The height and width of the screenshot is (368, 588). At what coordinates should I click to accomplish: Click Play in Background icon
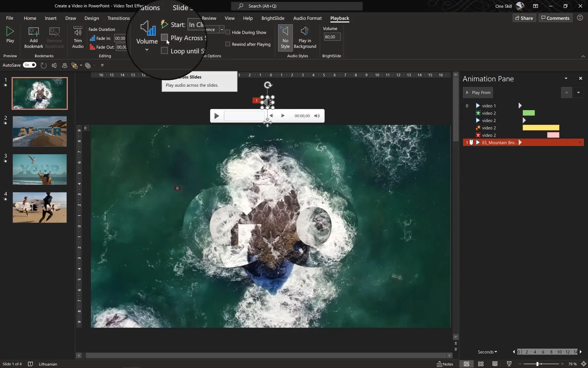[x=305, y=32]
